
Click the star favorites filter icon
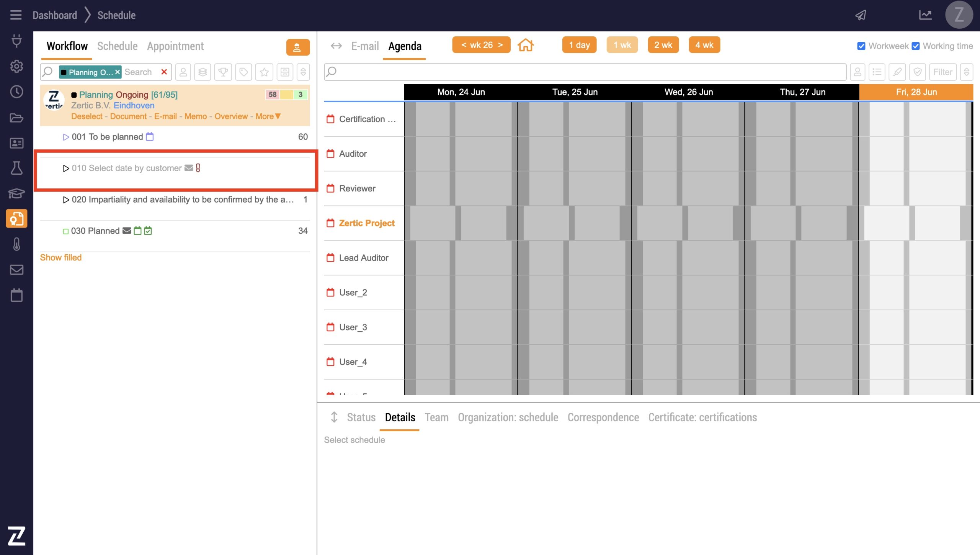(264, 72)
